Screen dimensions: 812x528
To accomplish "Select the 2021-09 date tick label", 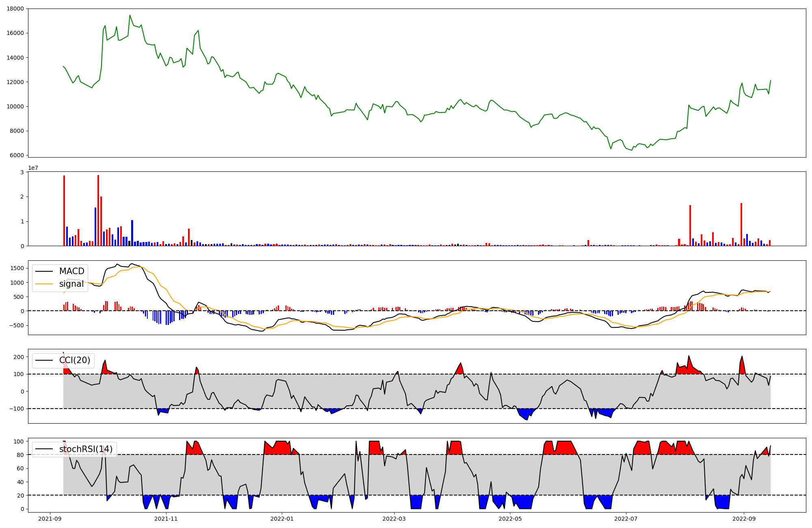I will [50, 519].
